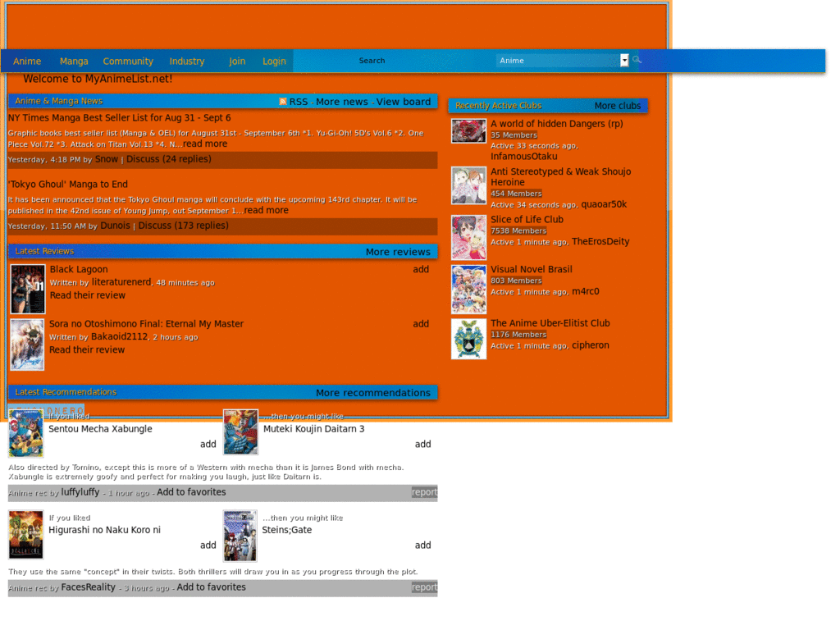Click the search magnifying glass icon
Screen dimensions: 840x630
coord(636,59)
